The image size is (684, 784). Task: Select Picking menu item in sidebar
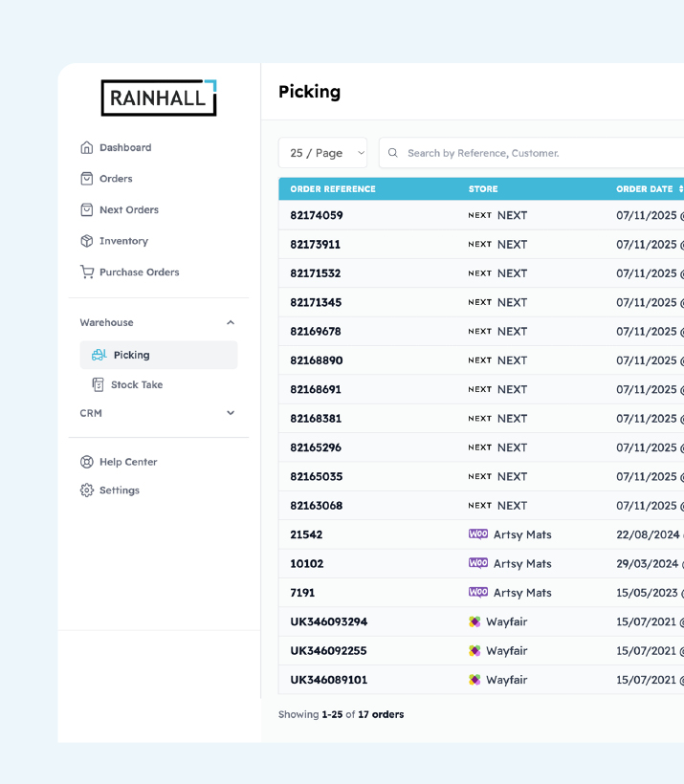(131, 355)
